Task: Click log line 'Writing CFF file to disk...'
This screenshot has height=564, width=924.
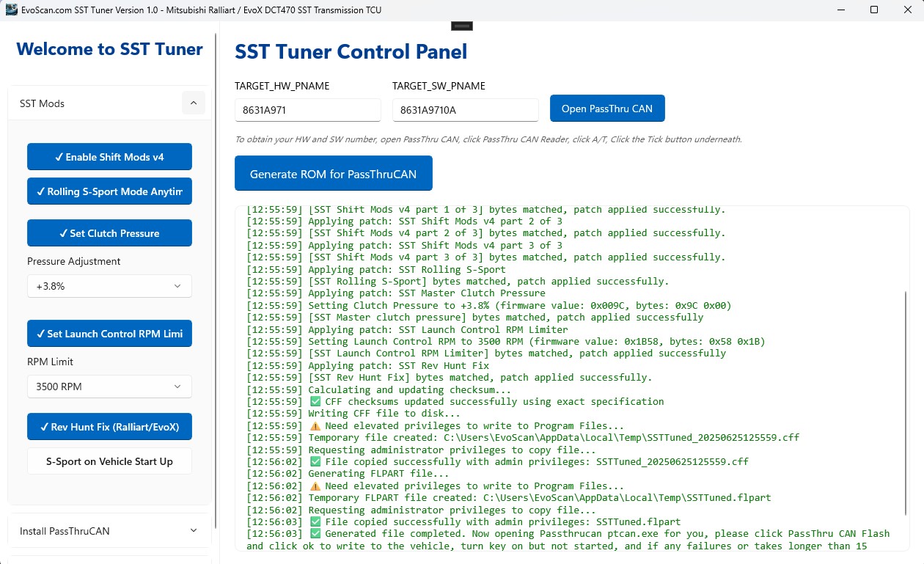Action: [353, 414]
